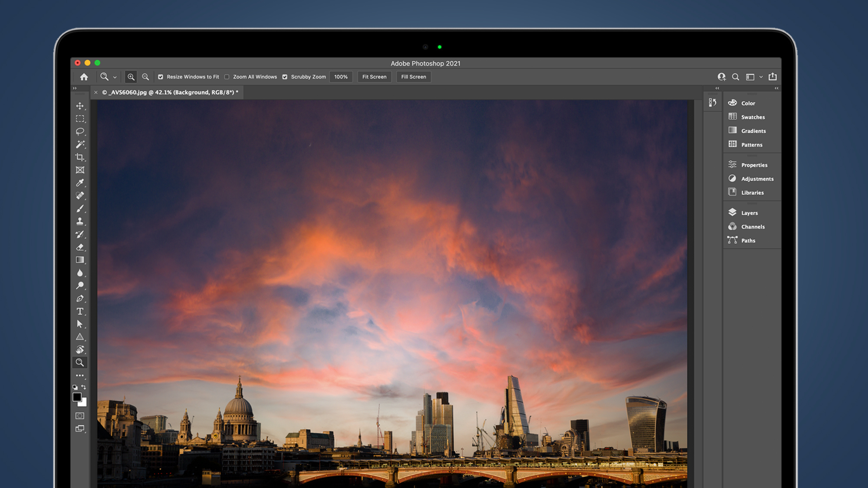Select the Move tool

[x=80, y=106]
